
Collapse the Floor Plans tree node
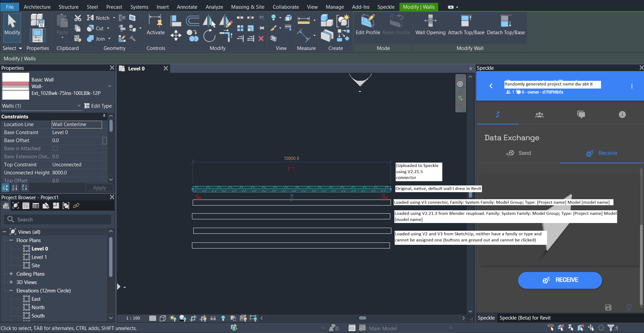coord(11,240)
